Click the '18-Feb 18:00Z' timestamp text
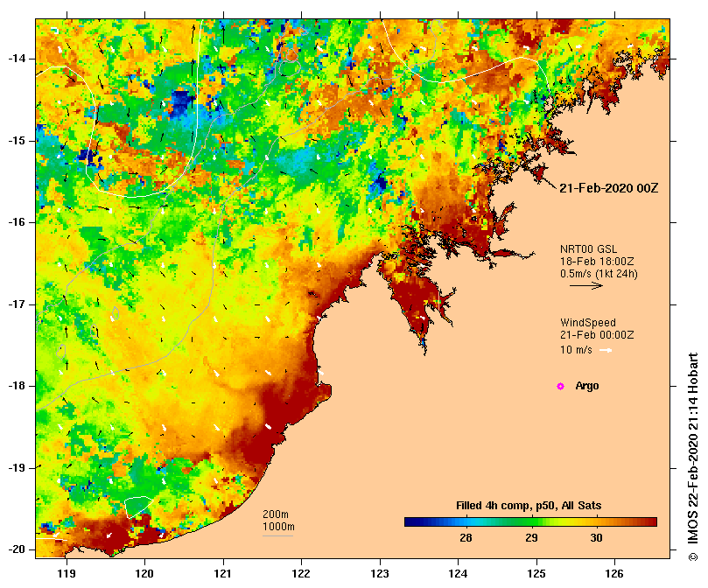The width and height of the screenshot is (708, 588). click(x=597, y=262)
